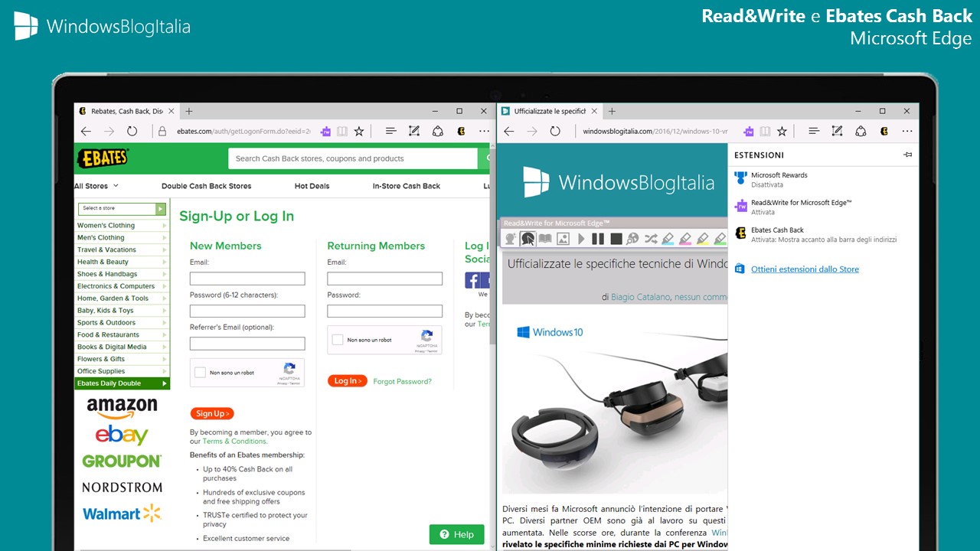Open Read&Write for Microsoft Edge extension entry
The height and width of the screenshot is (551, 980).
click(x=823, y=207)
